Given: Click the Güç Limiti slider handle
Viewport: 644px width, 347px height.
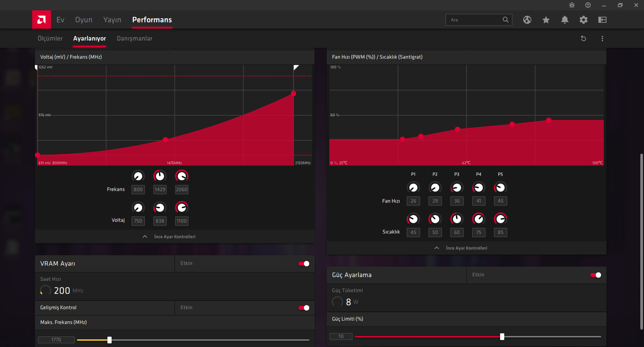Looking at the screenshot, I should (502, 337).
